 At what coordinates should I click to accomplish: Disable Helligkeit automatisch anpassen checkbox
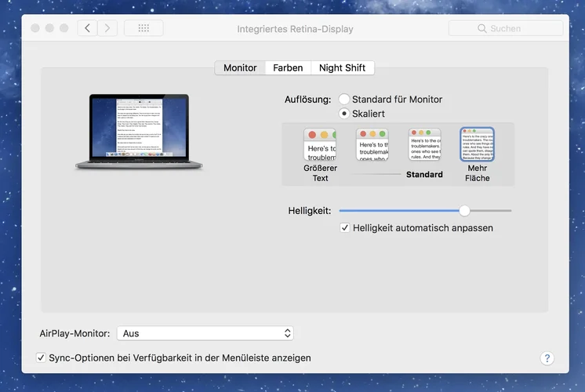pos(345,228)
